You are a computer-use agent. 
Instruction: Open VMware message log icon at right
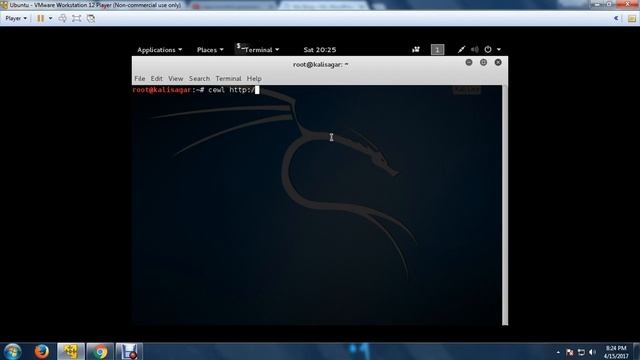tap(631, 18)
